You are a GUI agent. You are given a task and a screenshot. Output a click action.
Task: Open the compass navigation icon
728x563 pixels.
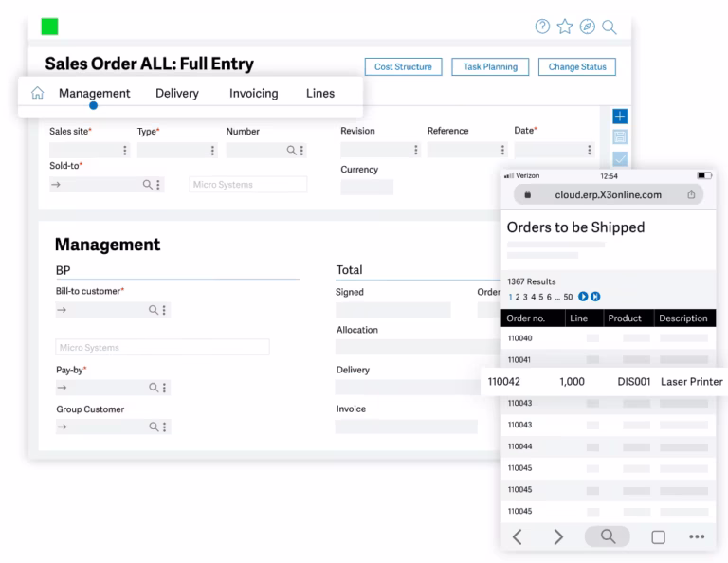coord(588,27)
